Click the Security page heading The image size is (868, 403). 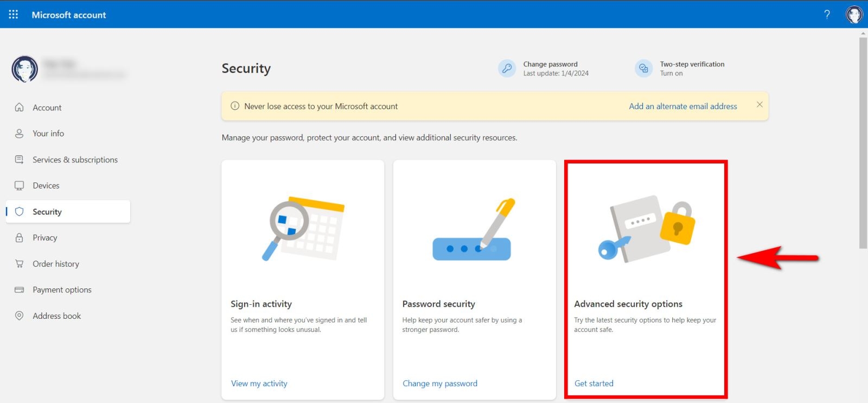coord(246,68)
